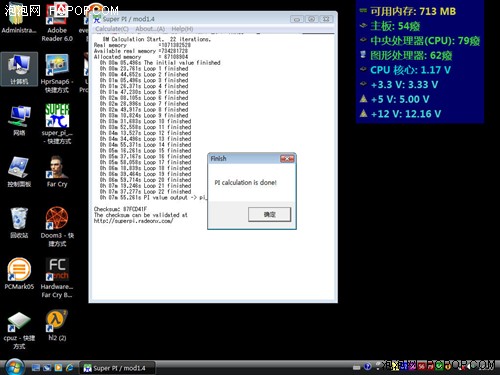Click 'Loop 22 finished' log line
The image size is (500, 375).
(145, 191)
